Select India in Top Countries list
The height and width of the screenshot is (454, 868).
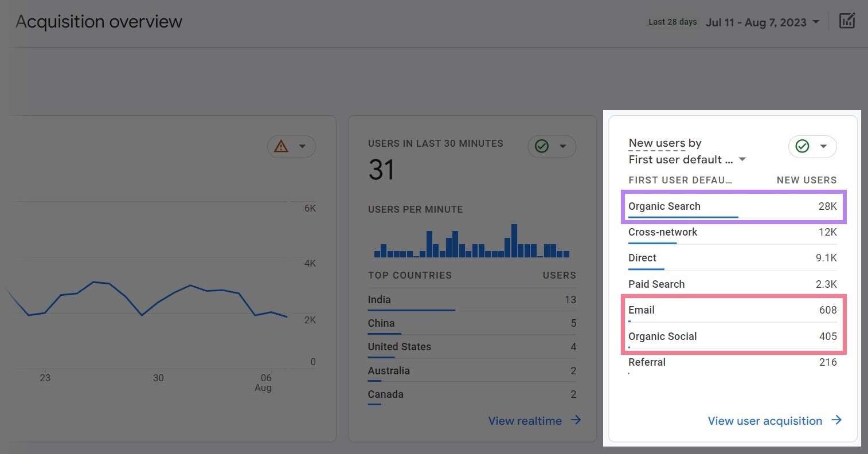379,299
